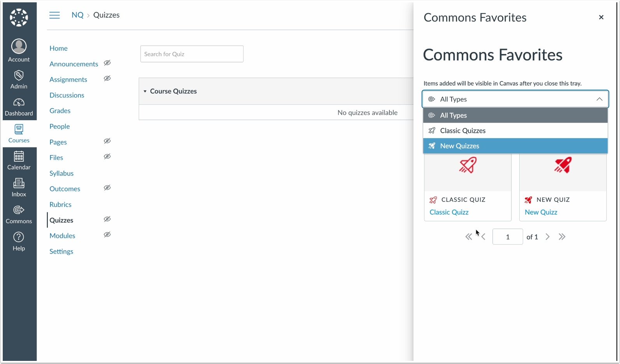This screenshot has width=620, height=364.
Task: Select New Quizzes filter option
Action: (515, 146)
